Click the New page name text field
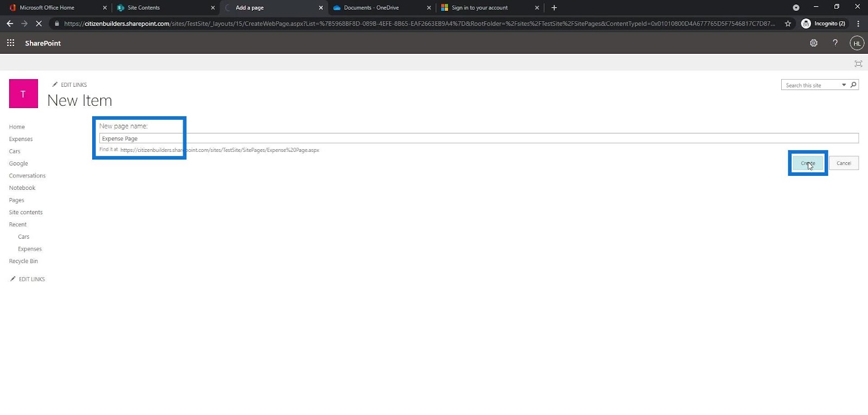 [478, 138]
